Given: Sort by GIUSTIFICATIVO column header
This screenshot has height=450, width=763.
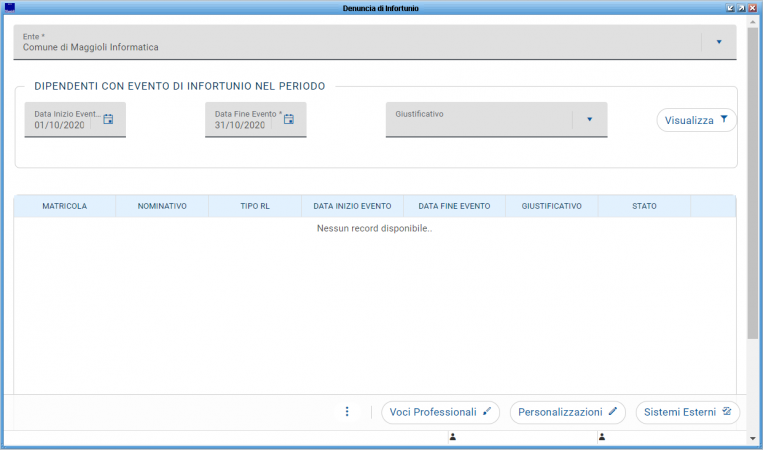Looking at the screenshot, I should (552, 206).
